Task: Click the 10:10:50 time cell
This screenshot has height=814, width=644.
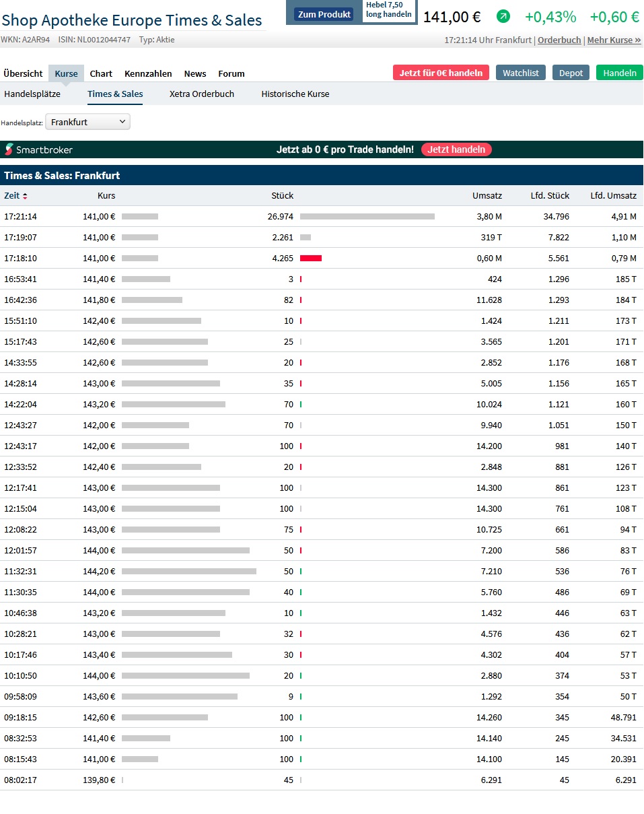Action: click(20, 676)
